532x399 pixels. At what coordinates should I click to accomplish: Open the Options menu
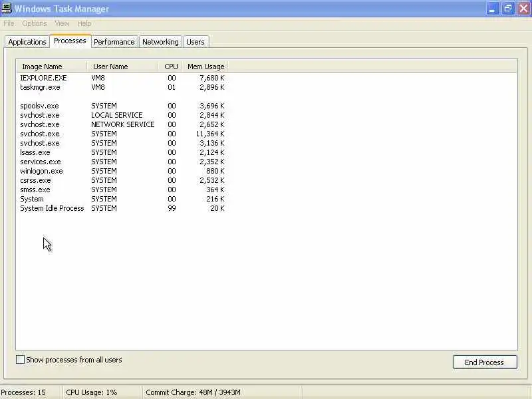click(35, 23)
